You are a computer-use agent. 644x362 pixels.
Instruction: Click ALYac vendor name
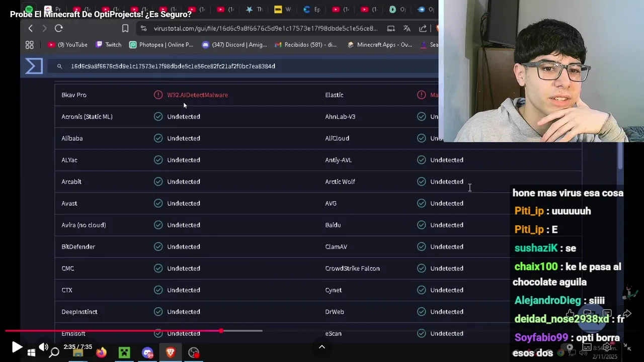(x=69, y=160)
